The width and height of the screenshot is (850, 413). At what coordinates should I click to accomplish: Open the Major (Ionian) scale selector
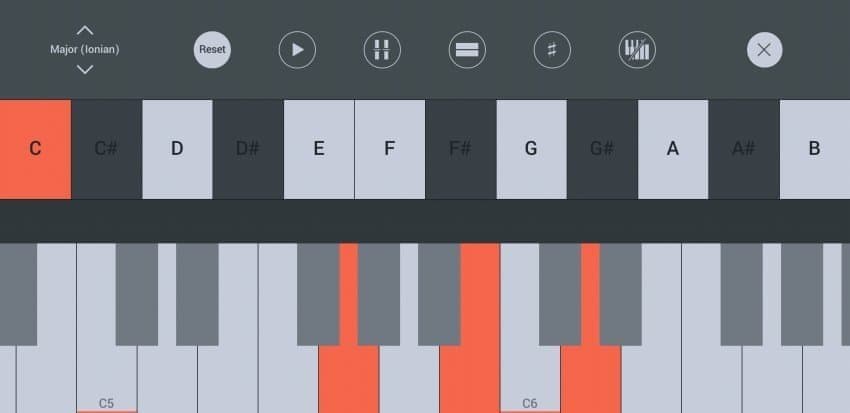tap(85, 49)
